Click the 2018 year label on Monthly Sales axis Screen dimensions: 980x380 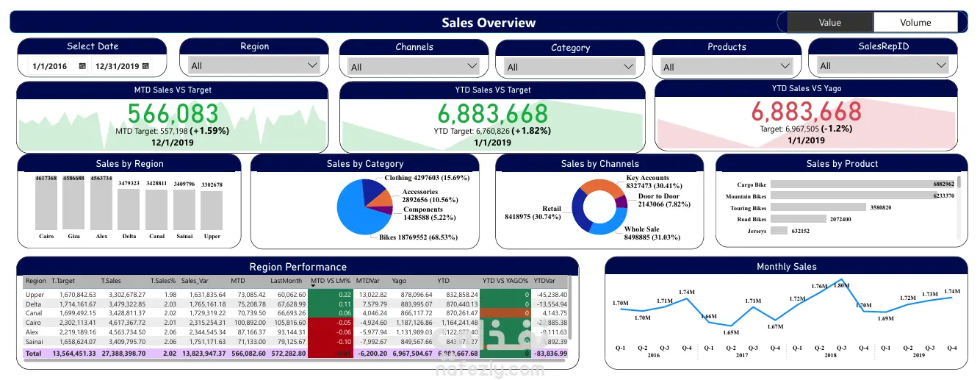tap(830, 355)
